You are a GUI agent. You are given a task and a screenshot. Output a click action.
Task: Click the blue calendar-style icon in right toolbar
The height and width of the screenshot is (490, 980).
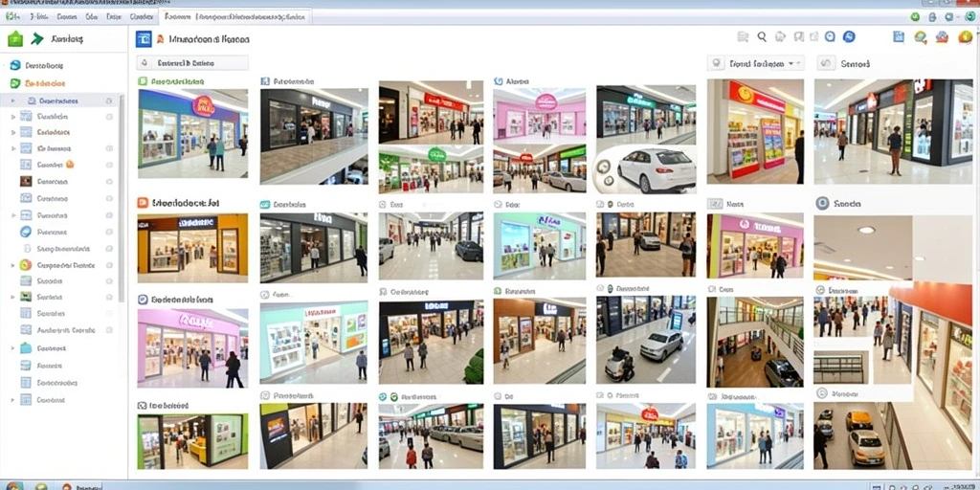coord(899,37)
